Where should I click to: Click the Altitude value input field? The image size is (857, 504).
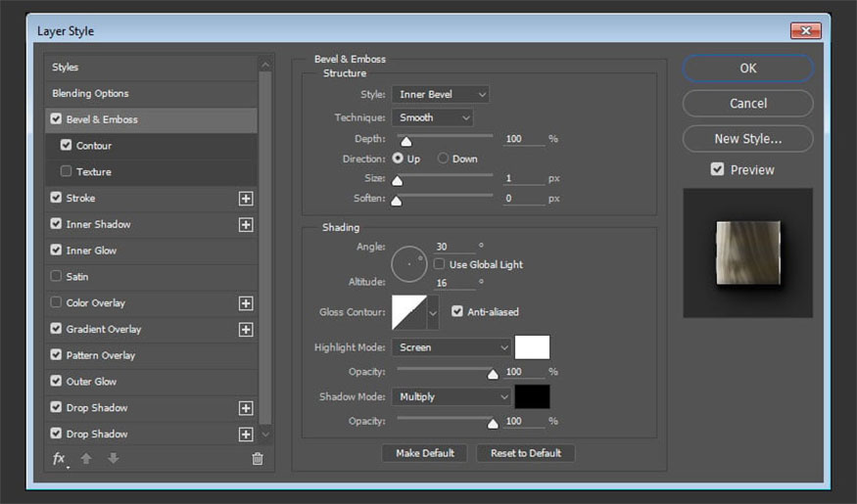(453, 283)
